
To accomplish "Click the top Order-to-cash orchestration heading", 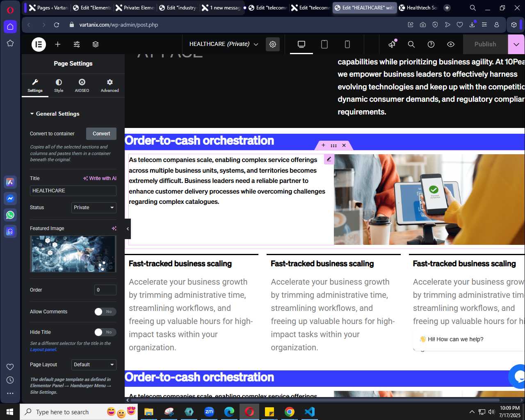I will 199,141.
